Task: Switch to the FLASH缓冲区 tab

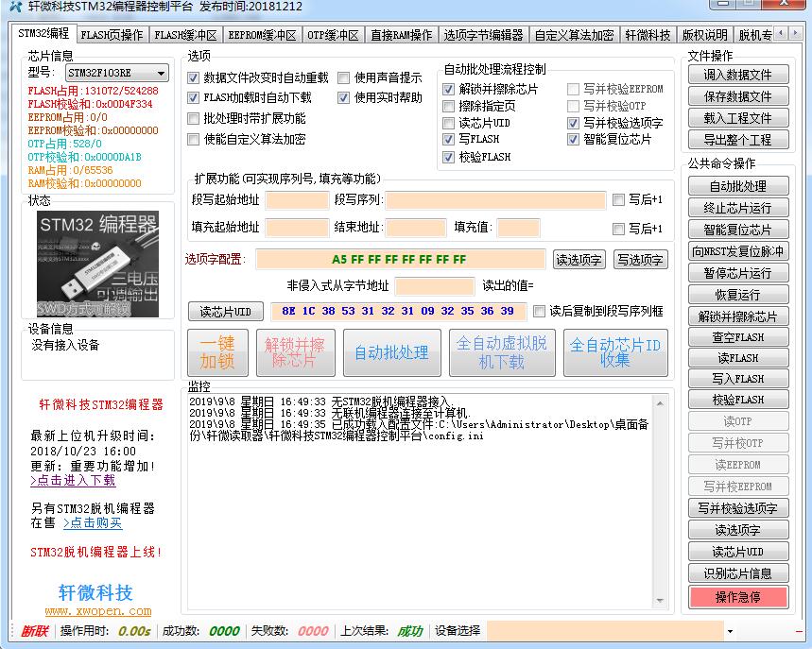Action: point(186,36)
